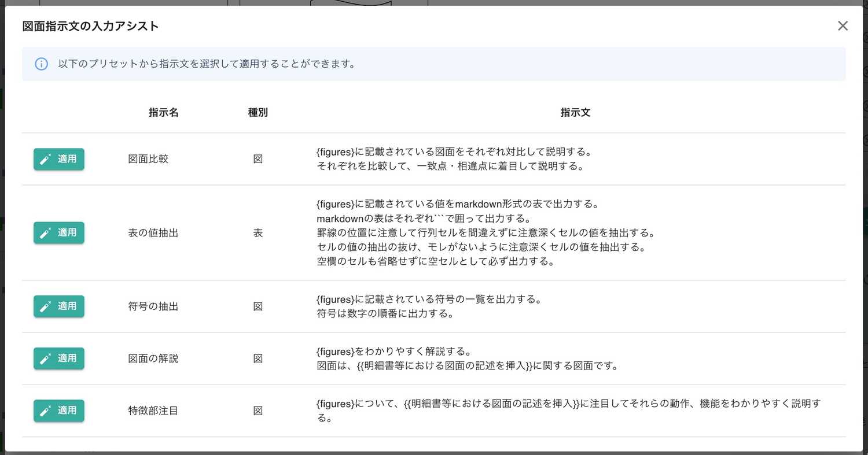The height and width of the screenshot is (455, 868).
Task: Click the info icon in the blue banner
Action: [x=41, y=64]
